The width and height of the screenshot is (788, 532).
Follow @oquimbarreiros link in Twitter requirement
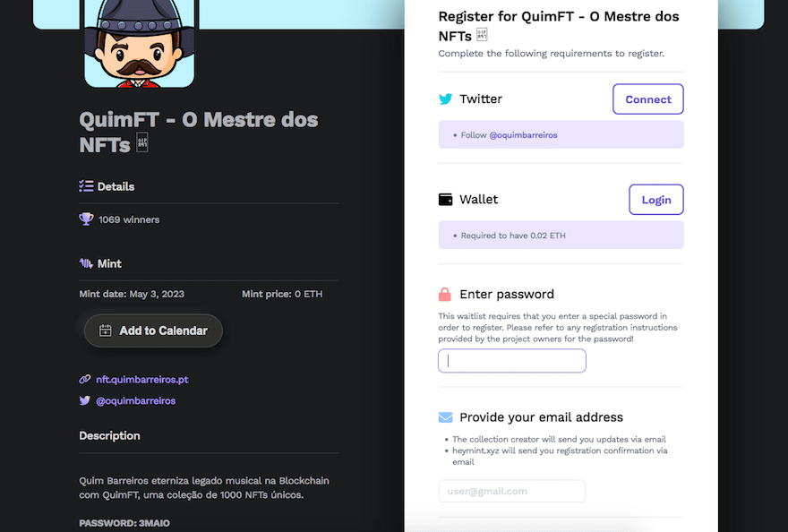point(523,134)
